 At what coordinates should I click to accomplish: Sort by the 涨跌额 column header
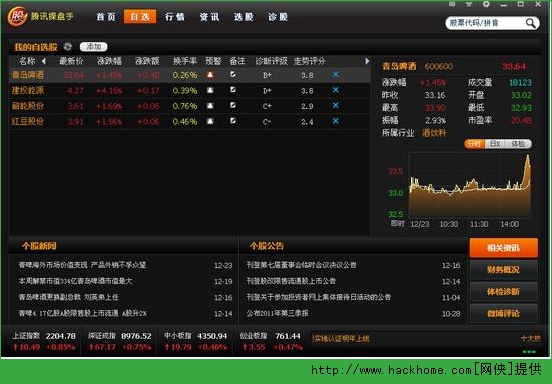(x=147, y=61)
